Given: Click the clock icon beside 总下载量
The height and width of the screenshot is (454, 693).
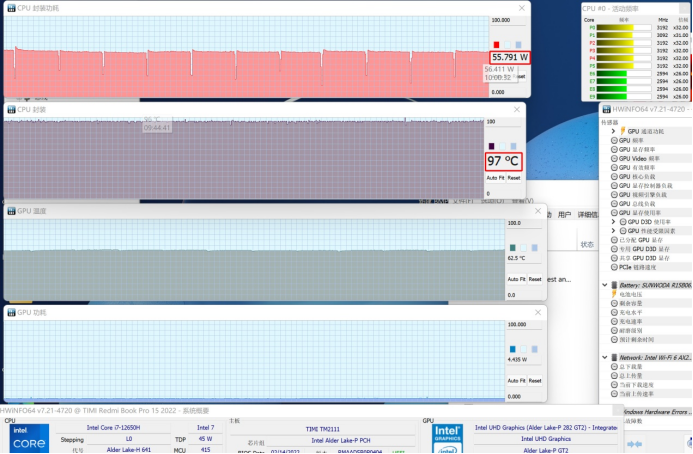Looking at the screenshot, I should [614, 366].
